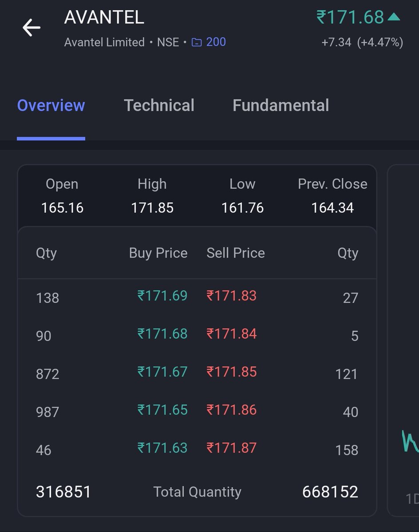The image size is (419, 532).
Task: Open the Fundamental tab
Action: pyautogui.click(x=281, y=106)
